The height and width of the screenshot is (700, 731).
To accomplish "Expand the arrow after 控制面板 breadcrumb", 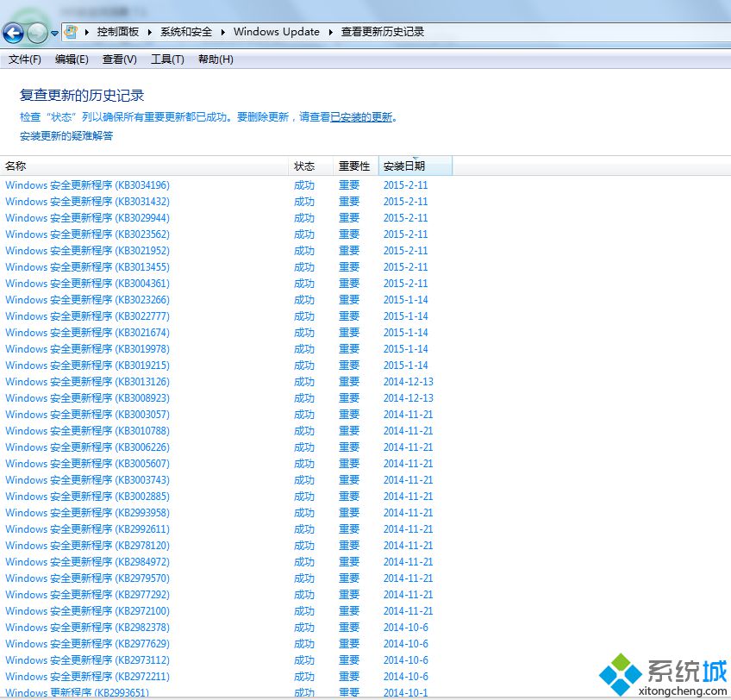I will click(150, 32).
